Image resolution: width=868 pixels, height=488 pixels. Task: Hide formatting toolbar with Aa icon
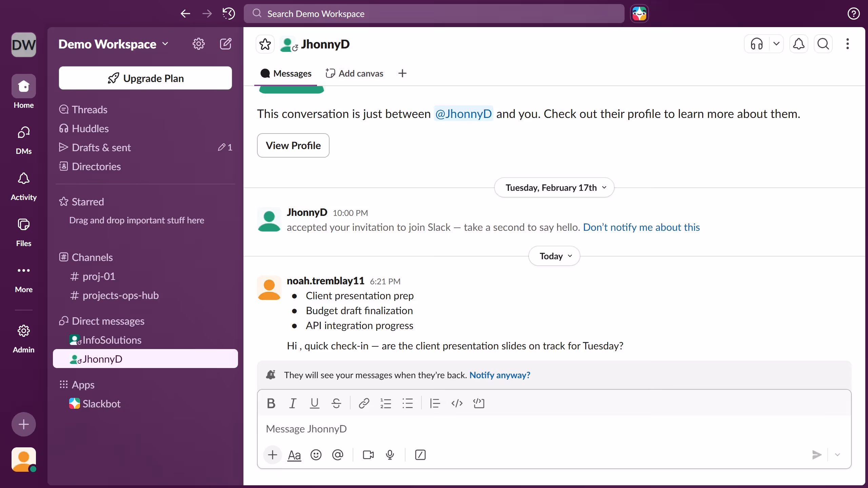tap(294, 455)
